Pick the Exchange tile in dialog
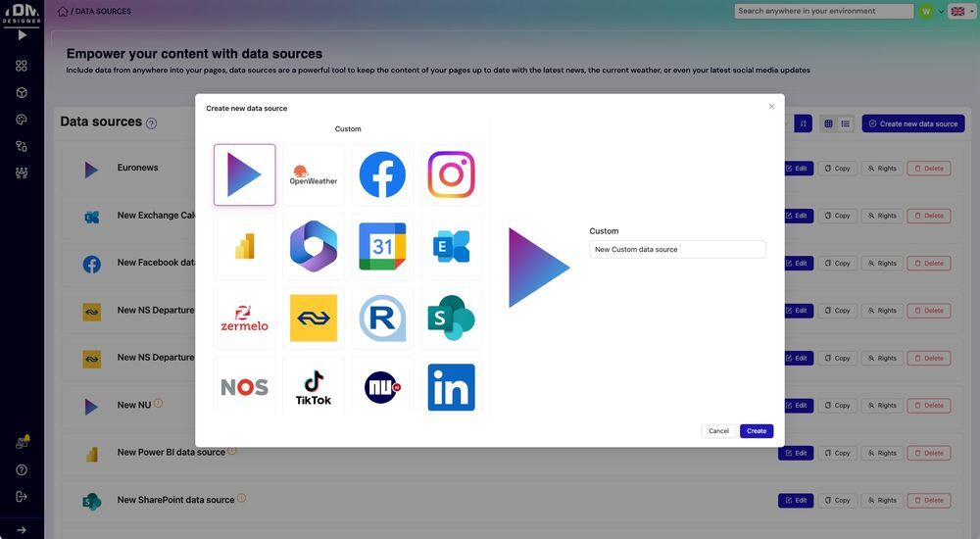Screen dimensions: 980x539 coord(451,246)
